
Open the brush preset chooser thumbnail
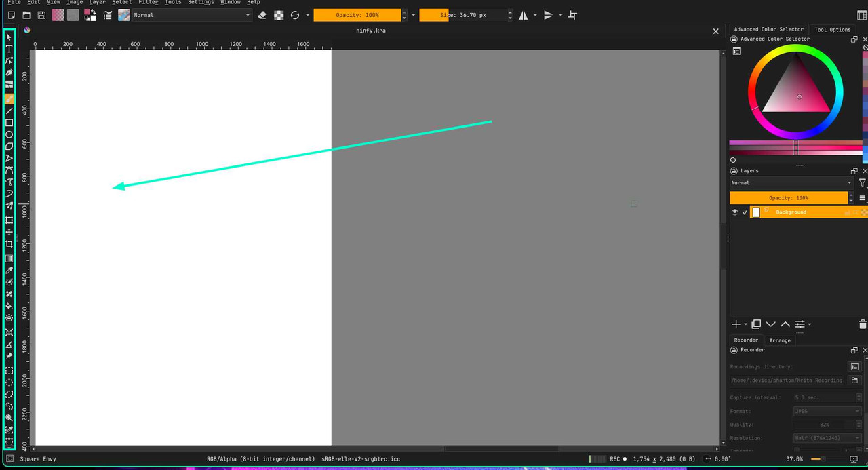[x=124, y=15]
